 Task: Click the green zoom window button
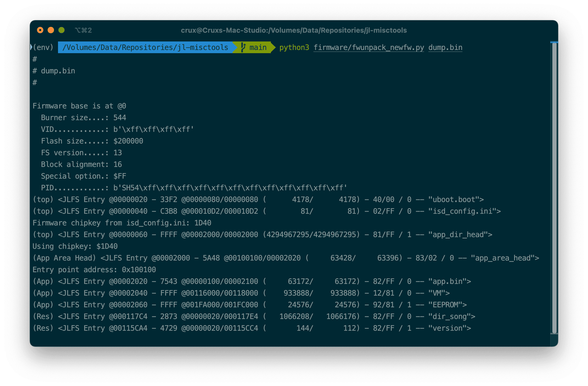point(61,30)
